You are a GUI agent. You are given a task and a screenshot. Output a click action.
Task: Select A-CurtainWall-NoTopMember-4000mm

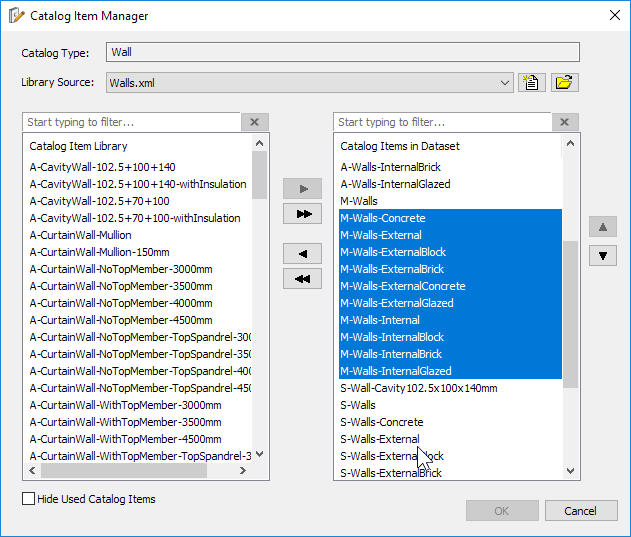tap(121, 303)
